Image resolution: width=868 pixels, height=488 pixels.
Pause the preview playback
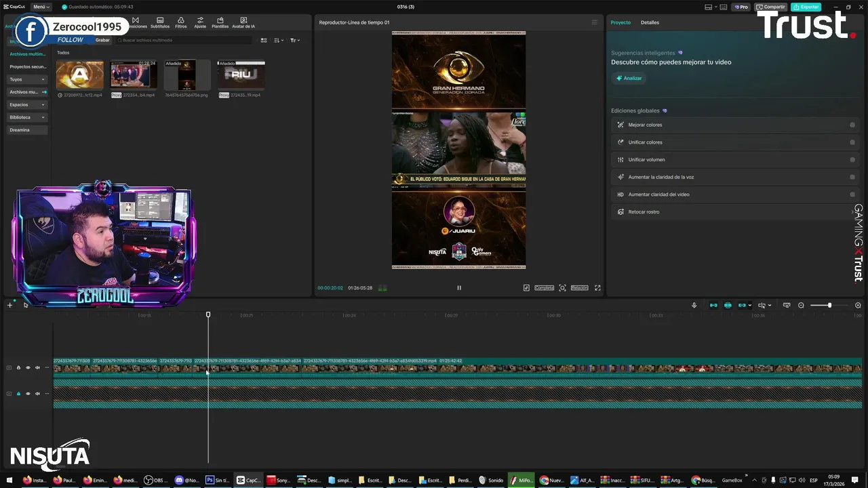(x=459, y=288)
